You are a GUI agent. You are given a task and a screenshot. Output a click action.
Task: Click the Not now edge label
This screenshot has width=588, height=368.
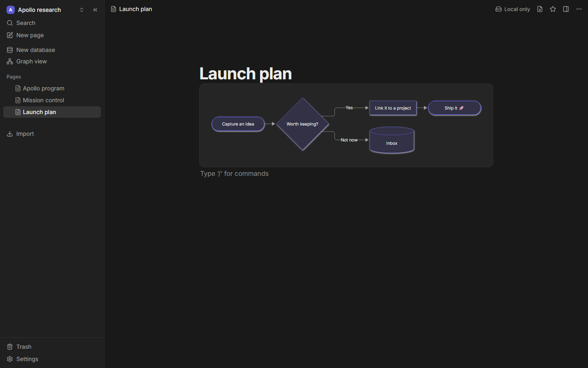pyautogui.click(x=349, y=140)
